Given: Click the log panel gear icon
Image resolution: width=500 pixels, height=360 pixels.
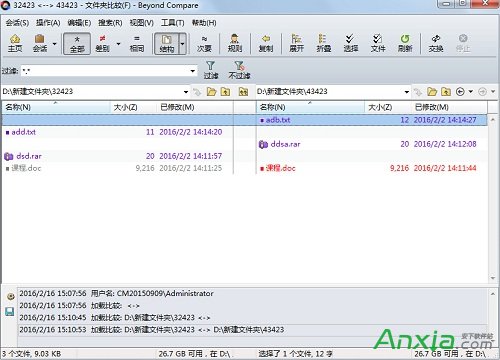Looking at the screenshot, I should (x=10, y=296).
